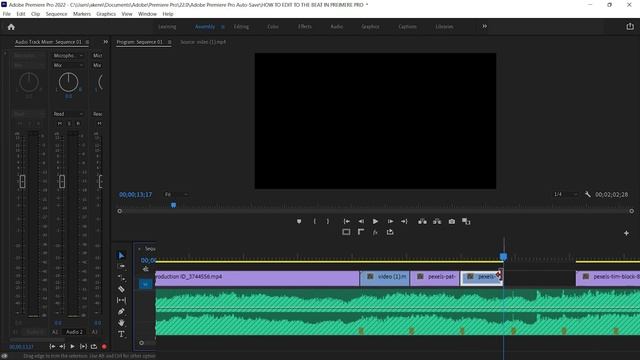Select the Razor tool
Viewport: 640px width, 360px height.
[x=121, y=289]
